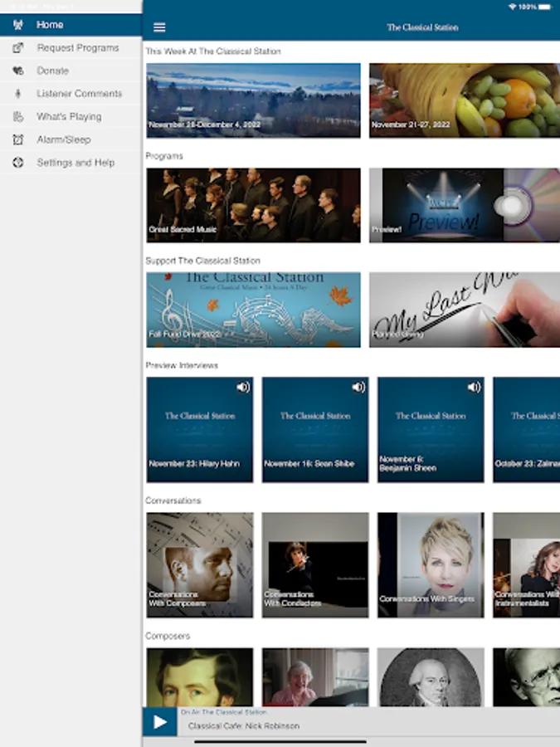
Task: Select Home in the side menu
Action: [x=71, y=25]
